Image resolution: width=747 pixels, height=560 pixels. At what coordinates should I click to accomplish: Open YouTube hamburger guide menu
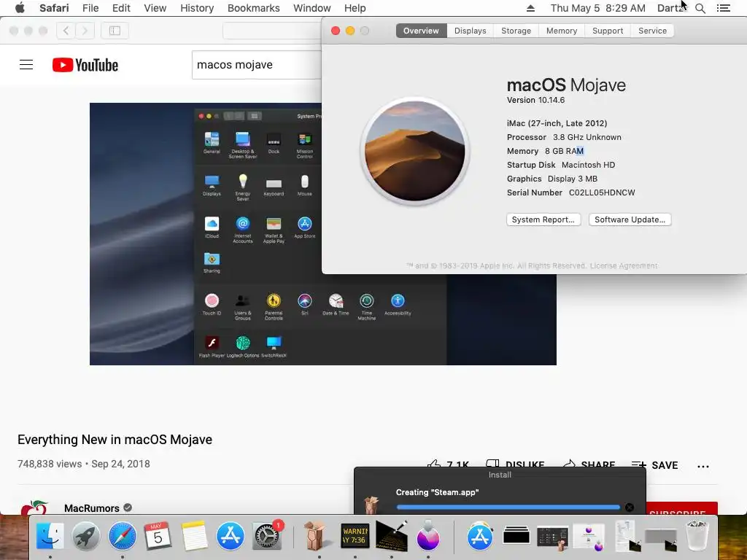pos(26,65)
